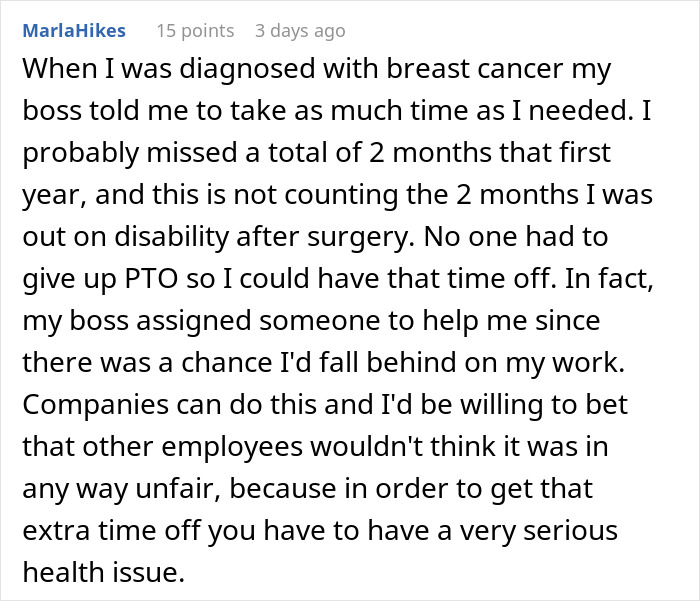Screen dimensions: 700x601
Task: Click the "3 days ago" timestamp
Action: tap(301, 30)
